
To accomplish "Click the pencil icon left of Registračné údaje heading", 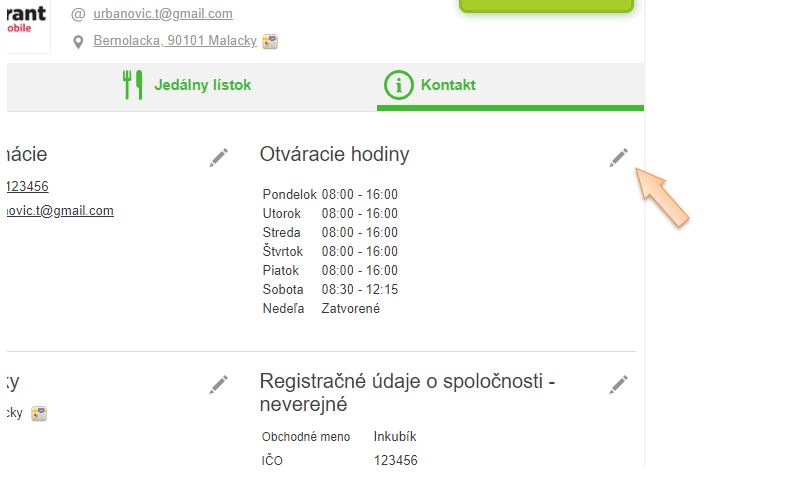I will (219, 384).
